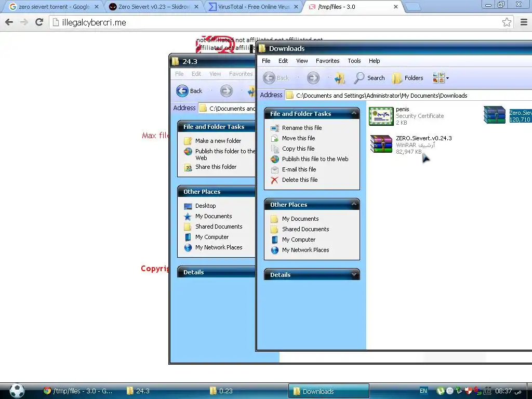Reload the Chrome page
Screen dimensions: 532x399
[x=39, y=22]
